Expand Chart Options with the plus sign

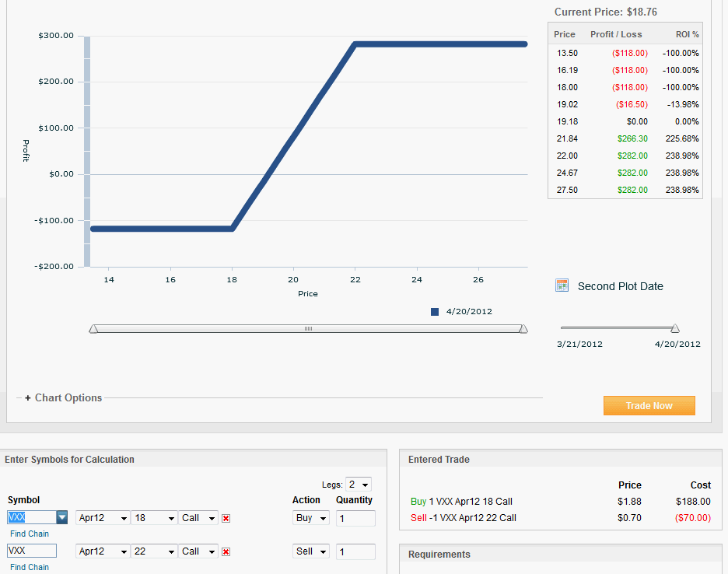28,398
